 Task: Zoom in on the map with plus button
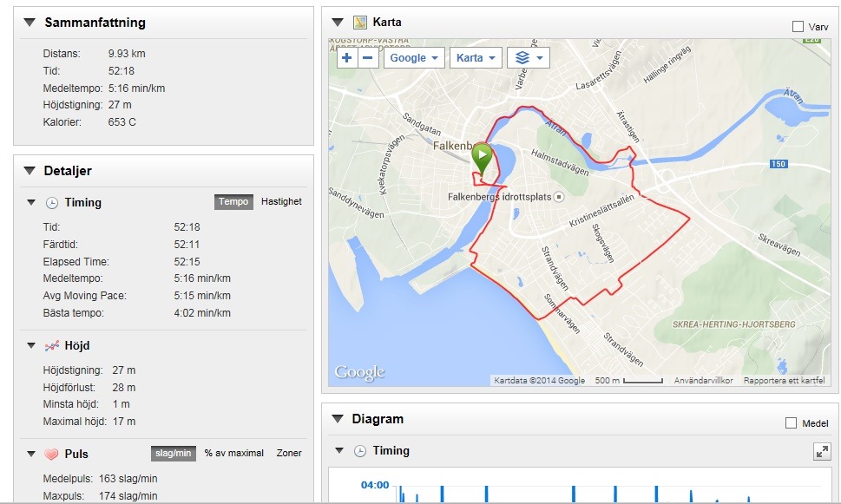tap(347, 58)
